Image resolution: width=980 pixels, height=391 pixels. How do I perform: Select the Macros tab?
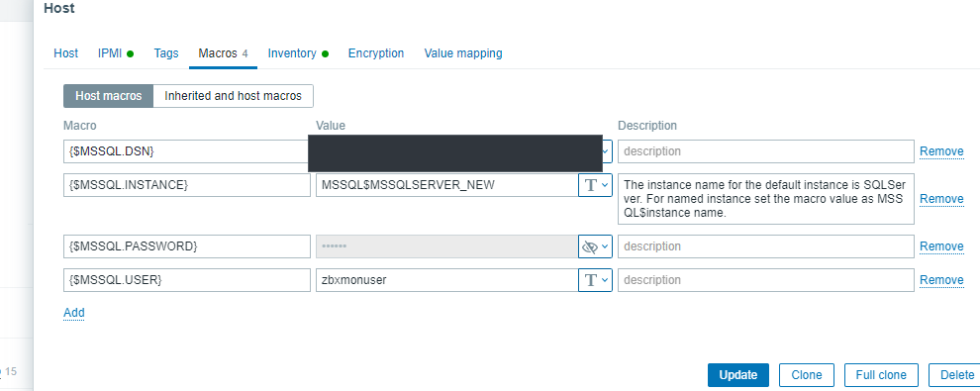tap(223, 53)
